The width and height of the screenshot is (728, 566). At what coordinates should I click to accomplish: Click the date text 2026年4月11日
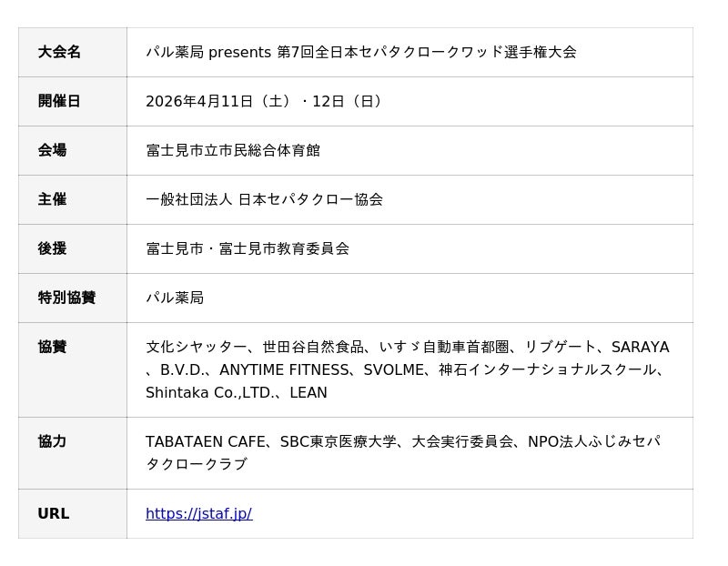coord(199,101)
